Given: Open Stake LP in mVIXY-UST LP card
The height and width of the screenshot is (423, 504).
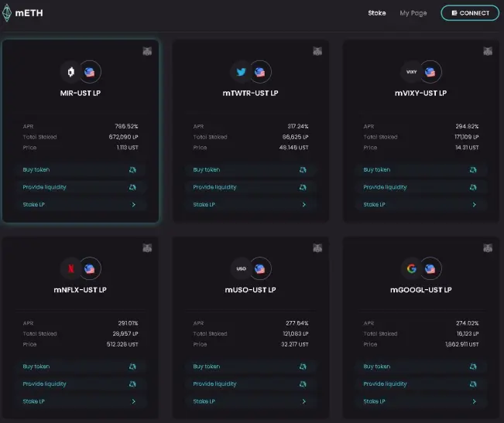Looking at the screenshot, I should (420, 204).
